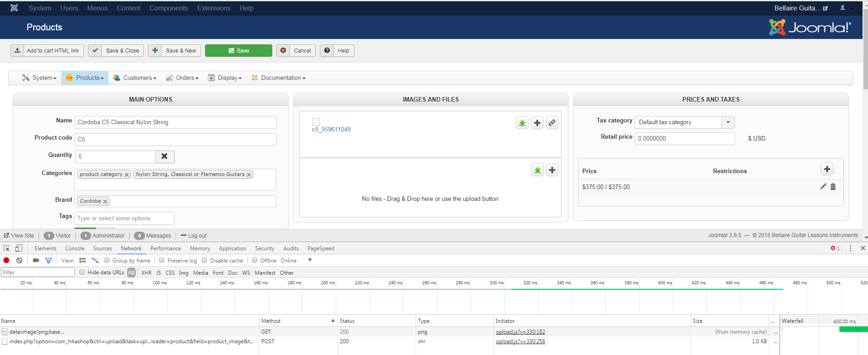Screen dimensions: 868x355
Task: Open the Tax category dropdown
Action: pyautogui.click(x=728, y=122)
